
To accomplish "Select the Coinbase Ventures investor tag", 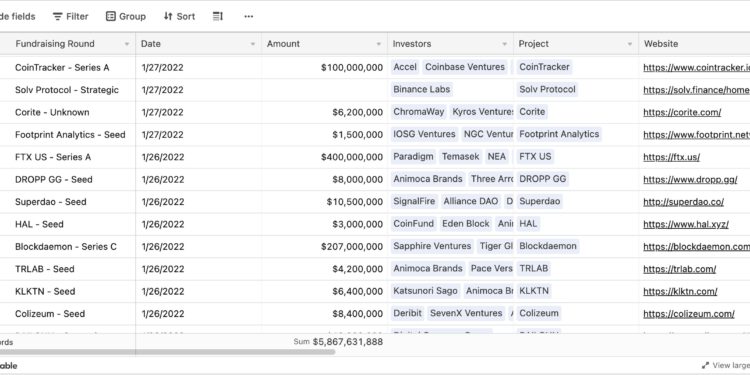I will (465, 67).
